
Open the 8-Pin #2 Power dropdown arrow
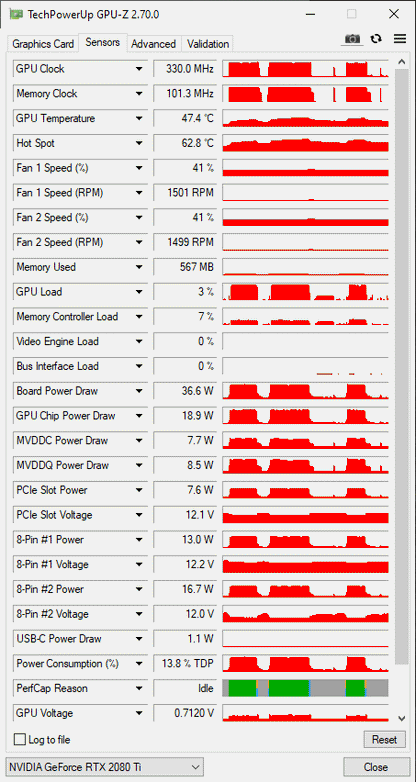[x=139, y=589]
